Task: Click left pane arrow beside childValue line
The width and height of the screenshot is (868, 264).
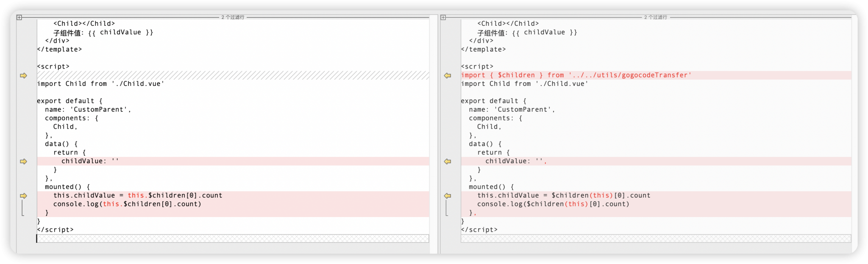Action: (23, 162)
